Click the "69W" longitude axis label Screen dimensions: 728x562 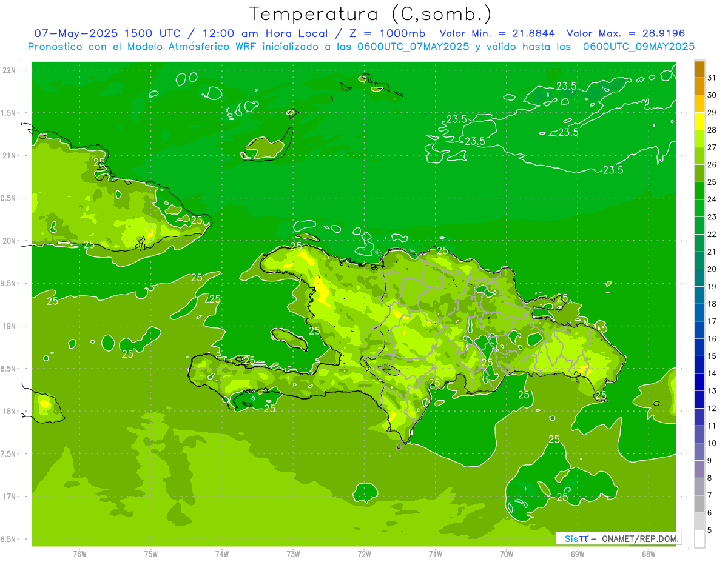tap(577, 554)
